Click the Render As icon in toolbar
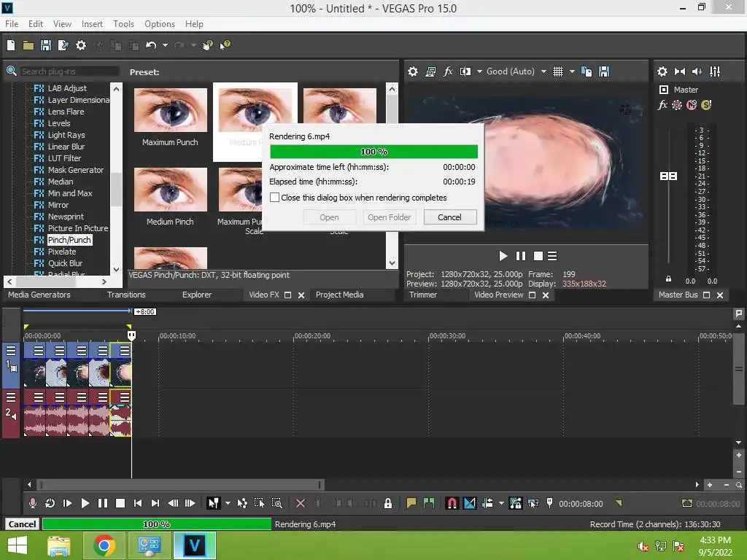747x560 pixels. click(x=63, y=45)
